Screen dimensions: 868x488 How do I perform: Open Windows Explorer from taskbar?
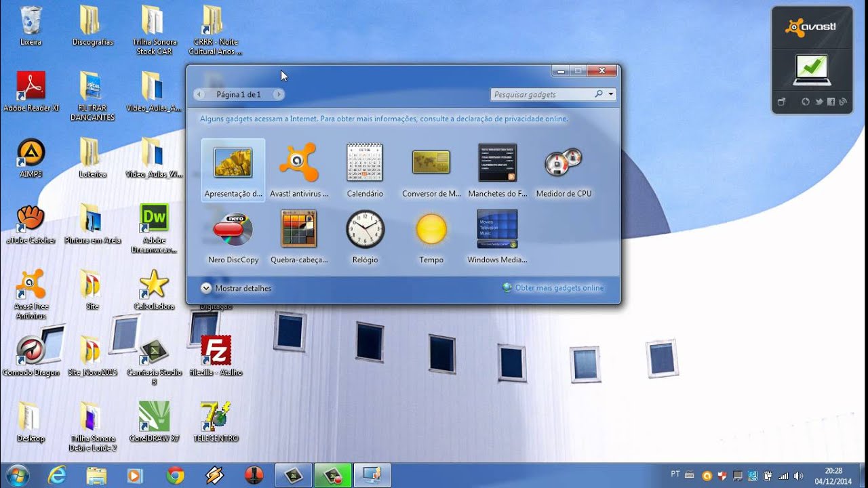(96, 476)
